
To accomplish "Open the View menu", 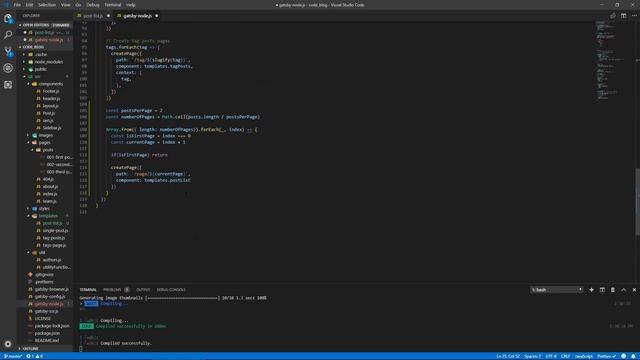I will (x=65, y=5).
